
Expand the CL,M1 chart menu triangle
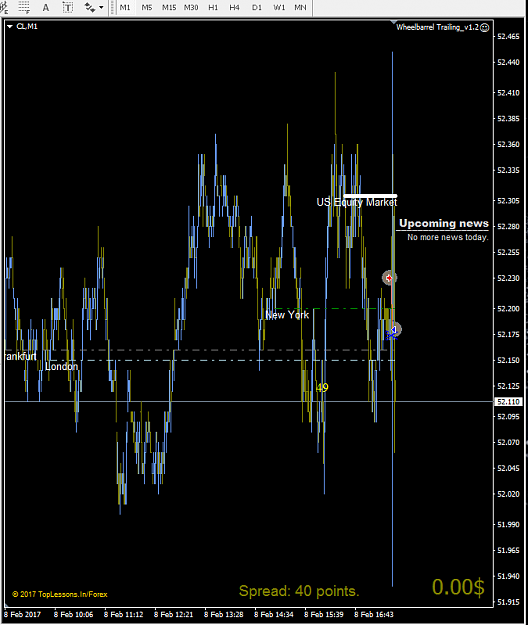click(10, 26)
